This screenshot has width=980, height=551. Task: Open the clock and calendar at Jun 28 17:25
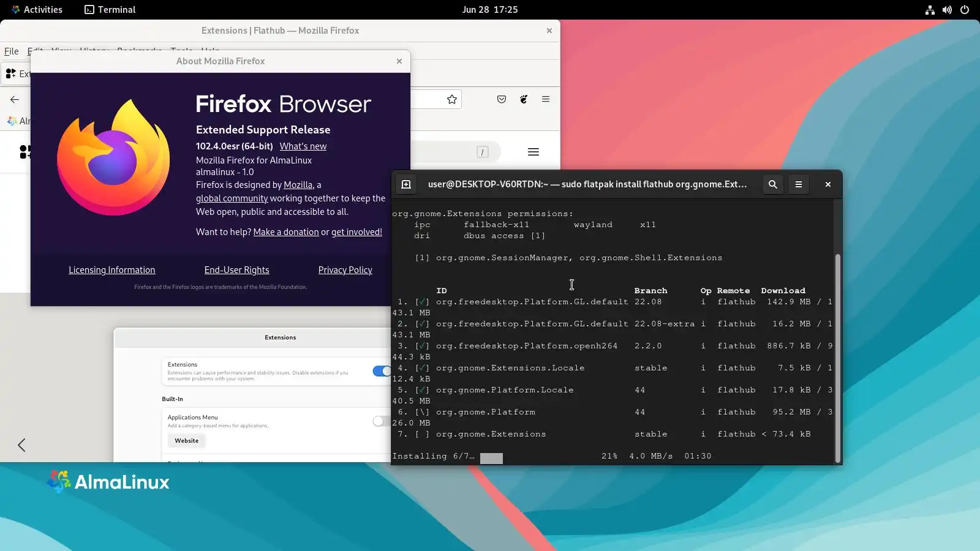[490, 10]
